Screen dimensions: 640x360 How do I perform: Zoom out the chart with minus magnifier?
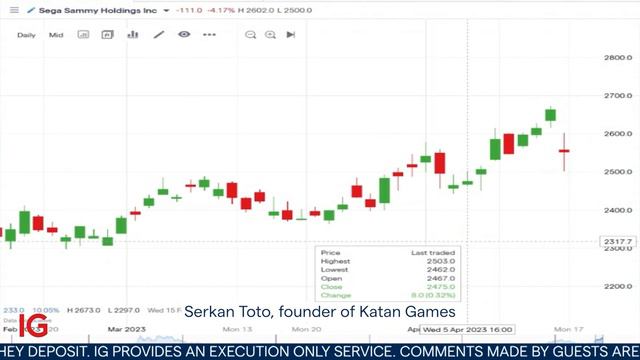(x=250, y=35)
